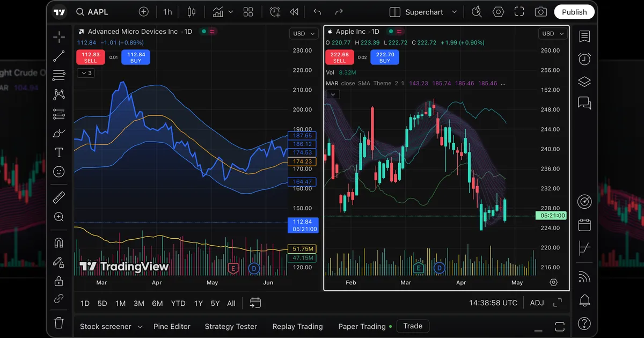Open the go to date calendar
644x338 pixels.
255,303
